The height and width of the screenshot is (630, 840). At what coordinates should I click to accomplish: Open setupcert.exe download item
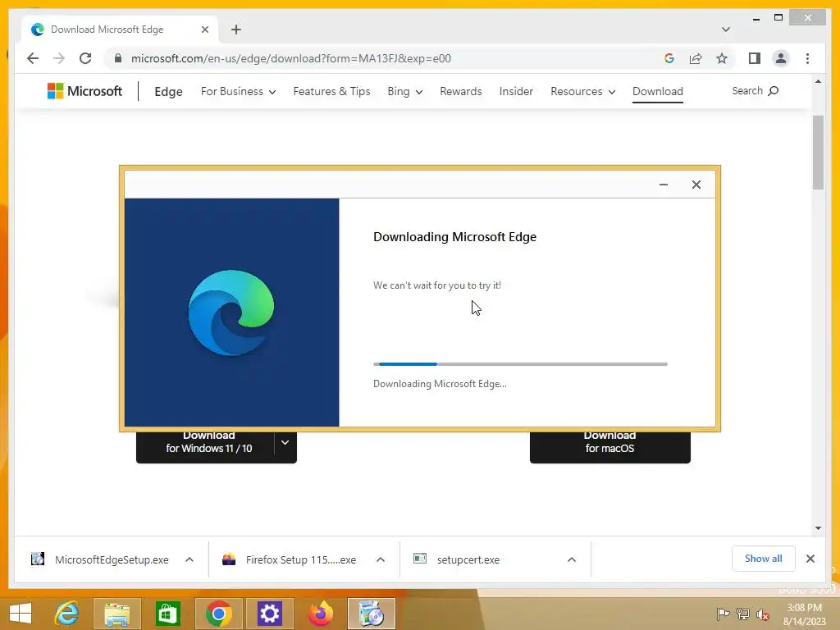coord(458,559)
